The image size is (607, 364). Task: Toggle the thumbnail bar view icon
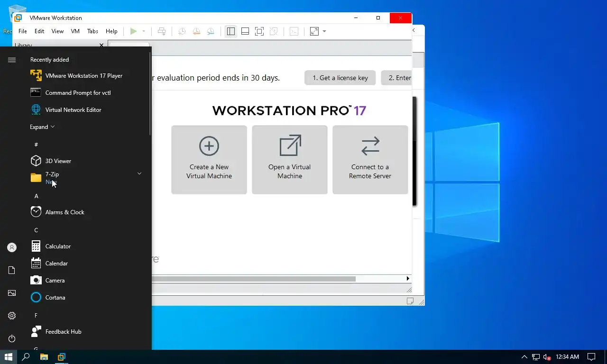coord(245,31)
